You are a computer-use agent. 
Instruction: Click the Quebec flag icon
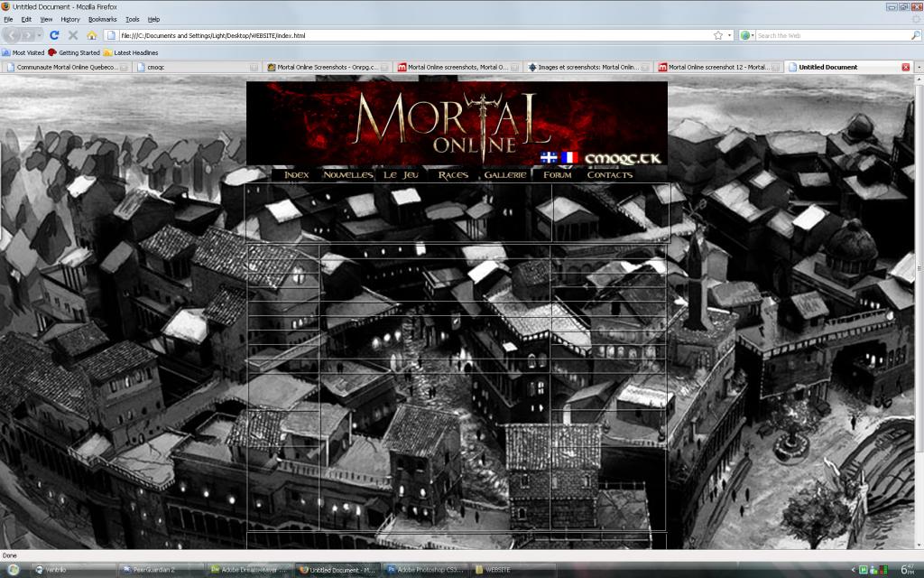tap(549, 157)
